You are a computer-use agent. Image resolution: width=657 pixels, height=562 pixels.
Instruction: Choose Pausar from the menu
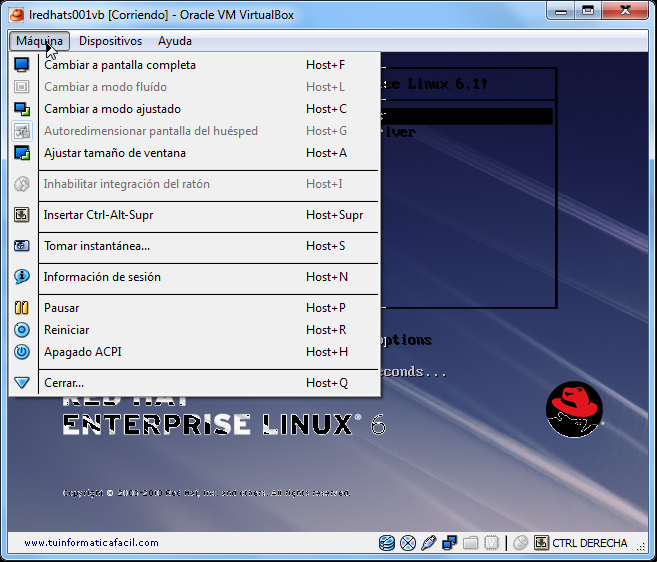[x=209, y=308]
